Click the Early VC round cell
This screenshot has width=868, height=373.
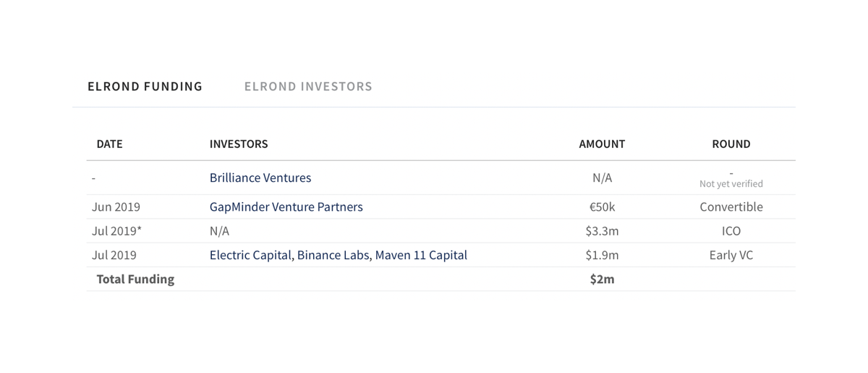[x=731, y=255]
